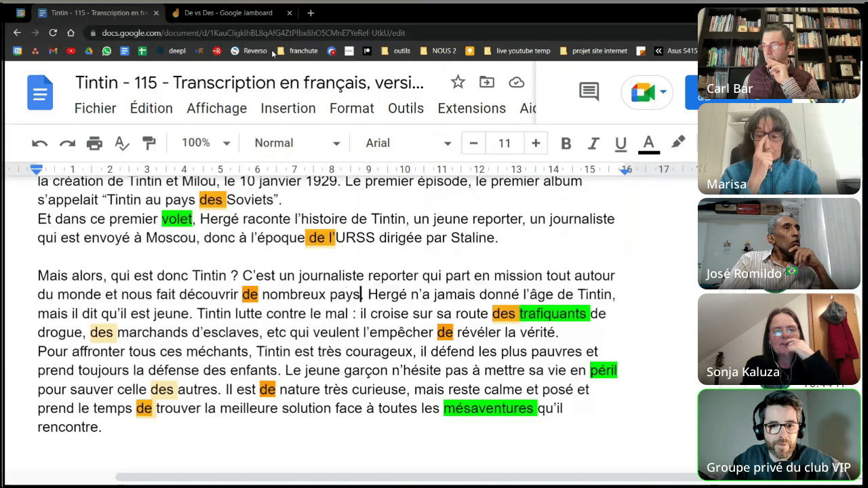Open the zoom 100% dropdown
The height and width of the screenshot is (488, 868).
pos(205,143)
